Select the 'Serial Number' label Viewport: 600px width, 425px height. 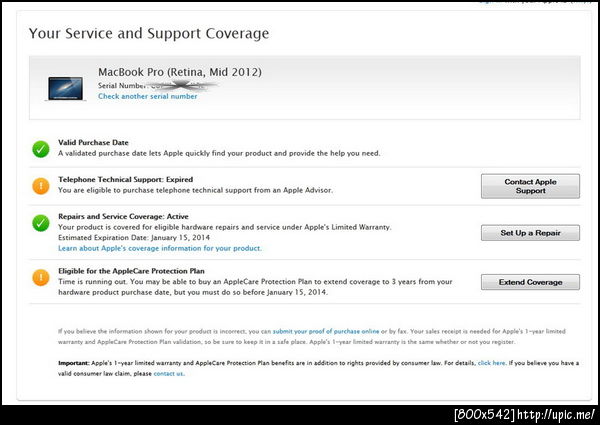click(x=122, y=86)
